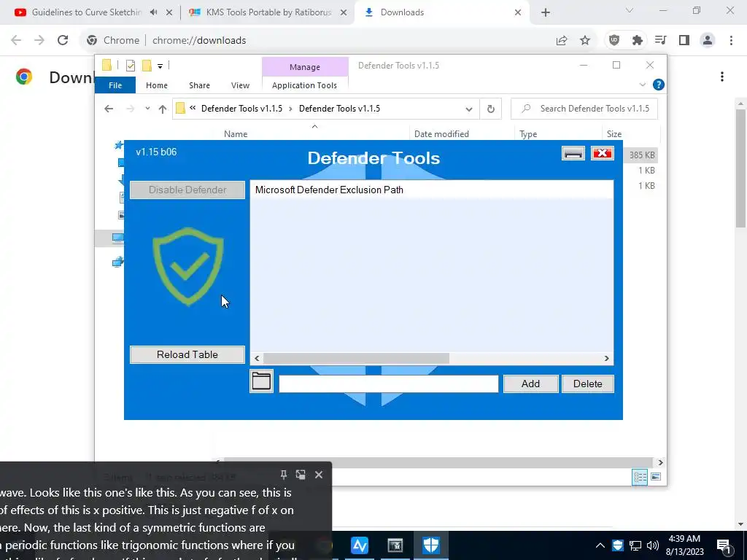Mute the YouTube tab audio icon

coord(153,12)
